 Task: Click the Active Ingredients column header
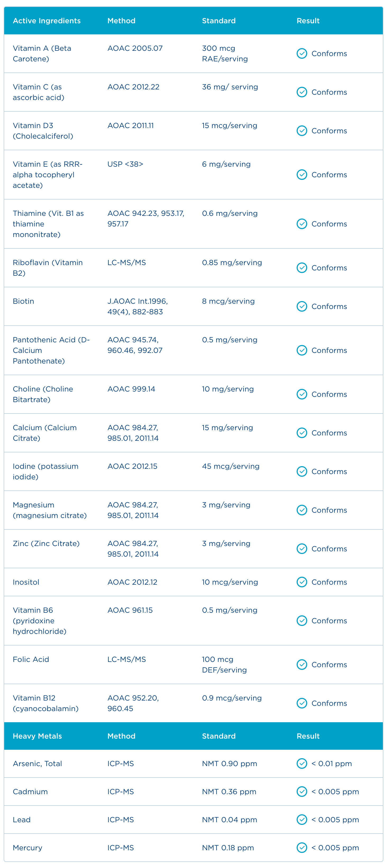pos(47,21)
